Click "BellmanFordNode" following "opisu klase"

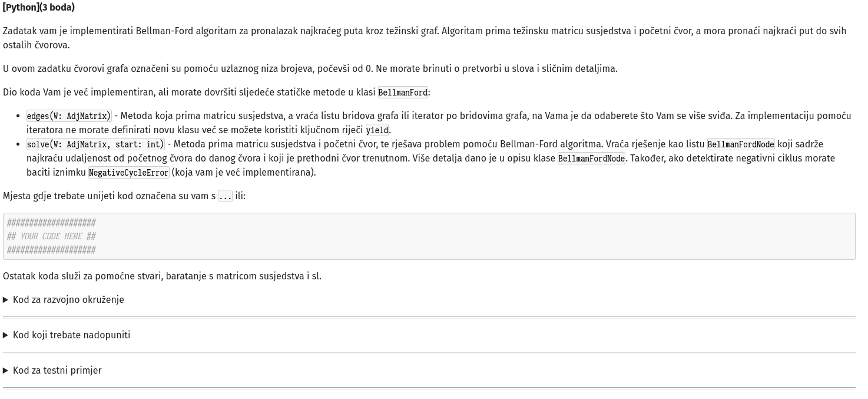tap(591, 159)
